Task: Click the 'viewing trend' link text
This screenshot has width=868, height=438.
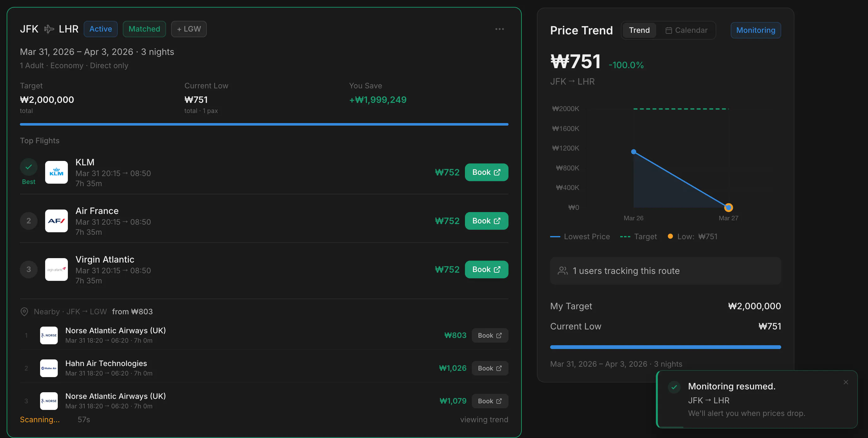Action: (x=484, y=419)
